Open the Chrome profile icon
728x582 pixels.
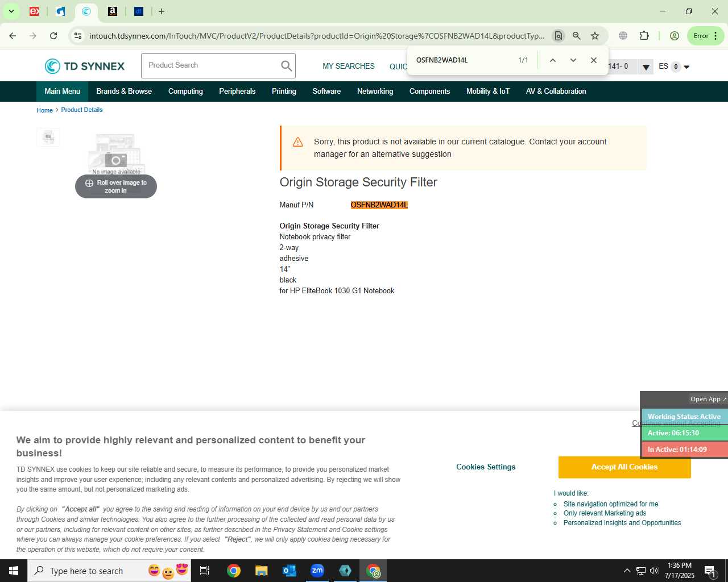click(x=675, y=36)
